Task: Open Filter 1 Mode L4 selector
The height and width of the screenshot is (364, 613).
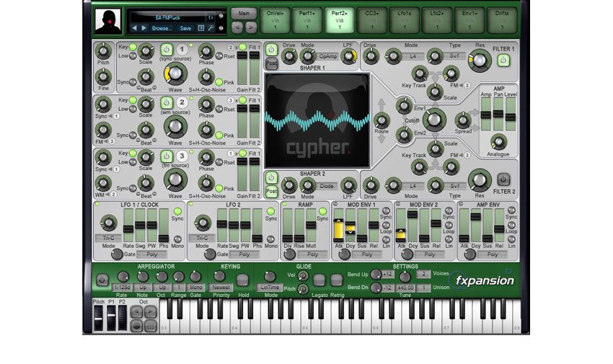Action: [413, 56]
